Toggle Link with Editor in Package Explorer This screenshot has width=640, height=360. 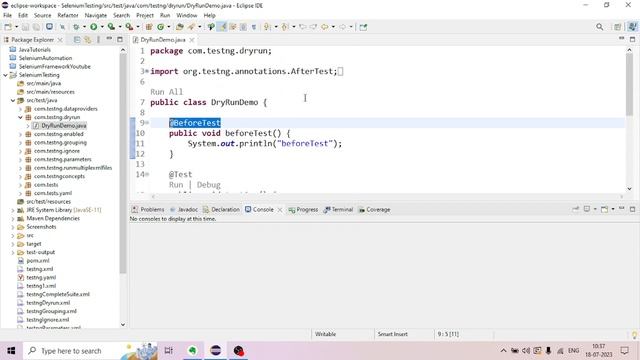tap(88, 40)
